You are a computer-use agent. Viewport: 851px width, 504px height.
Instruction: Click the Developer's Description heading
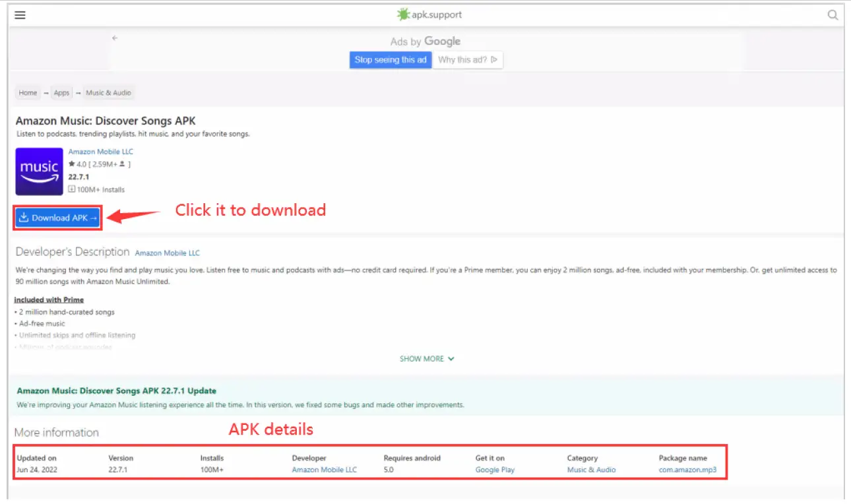click(73, 252)
